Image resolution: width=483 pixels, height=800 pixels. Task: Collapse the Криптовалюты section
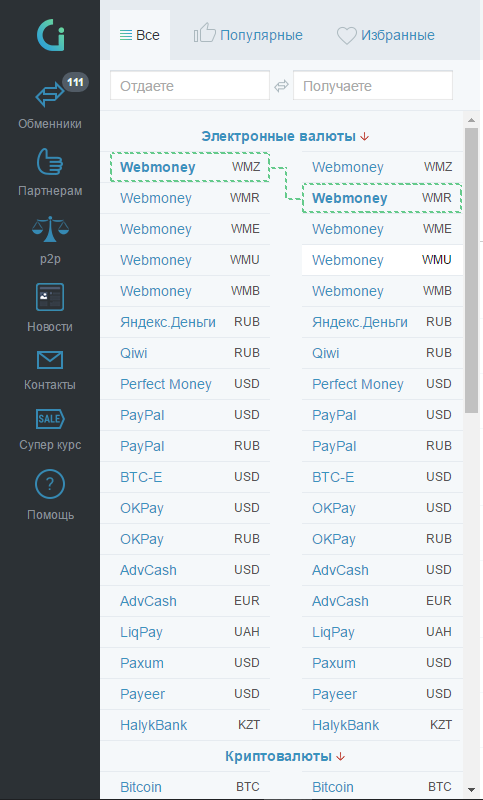[285, 756]
